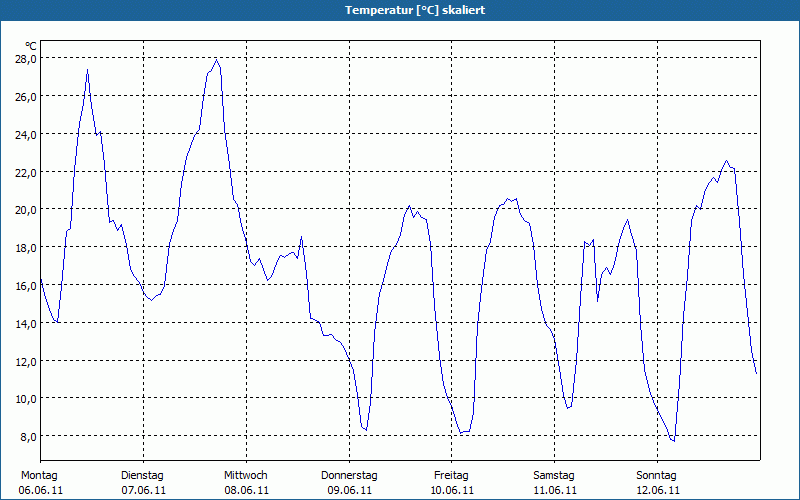This screenshot has height=500, width=800.
Task: Click the date 09.06.11
Action: pos(349,490)
